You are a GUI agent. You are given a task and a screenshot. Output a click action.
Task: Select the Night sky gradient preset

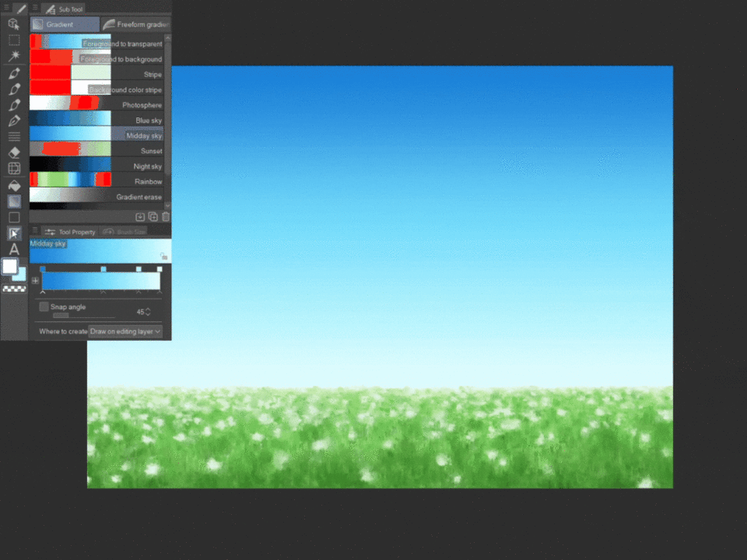click(96, 164)
